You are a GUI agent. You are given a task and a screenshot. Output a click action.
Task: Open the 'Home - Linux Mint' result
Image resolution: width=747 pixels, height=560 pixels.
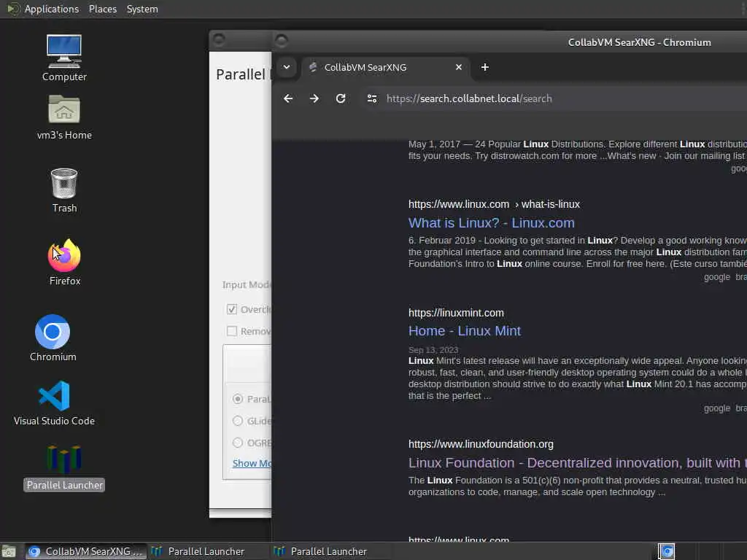pos(465,331)
